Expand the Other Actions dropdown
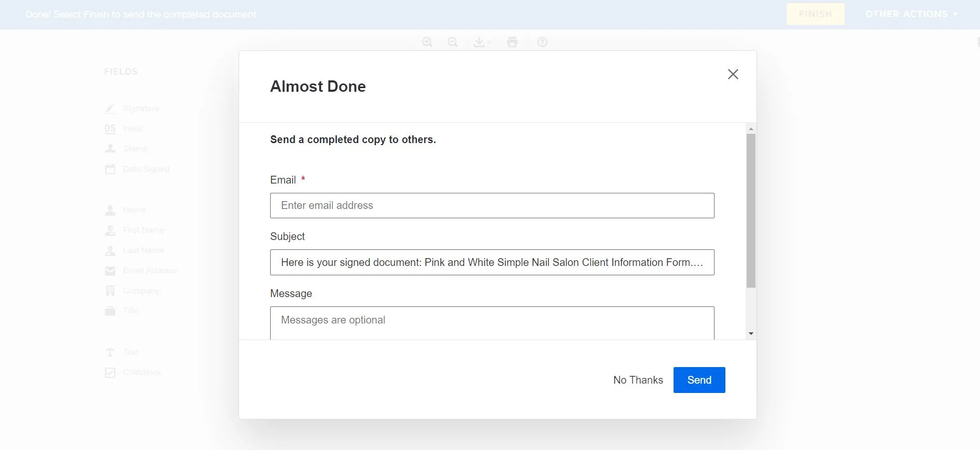Viewport: 980px width, 450px height. tap(911, 14)
